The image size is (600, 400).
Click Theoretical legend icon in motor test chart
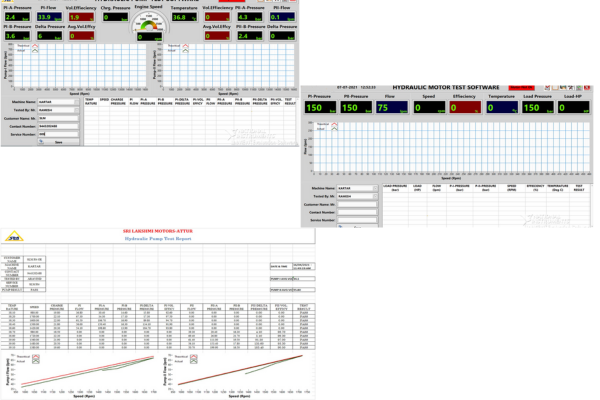tap(336, 124)
